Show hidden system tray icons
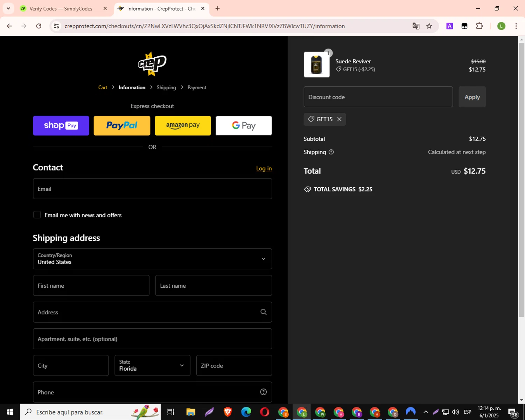Image resolution: width=525 pixels, height=420 pixels. tap(426, 412)
